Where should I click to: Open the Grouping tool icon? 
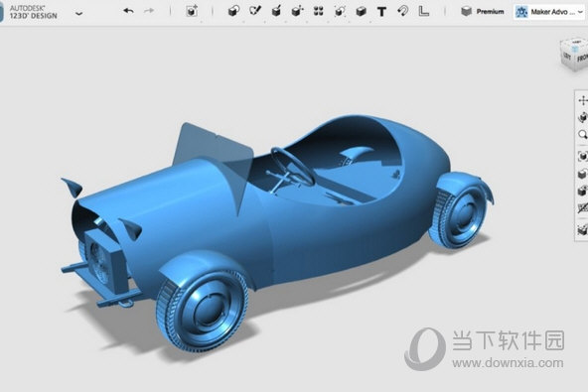tap(340, 11)
